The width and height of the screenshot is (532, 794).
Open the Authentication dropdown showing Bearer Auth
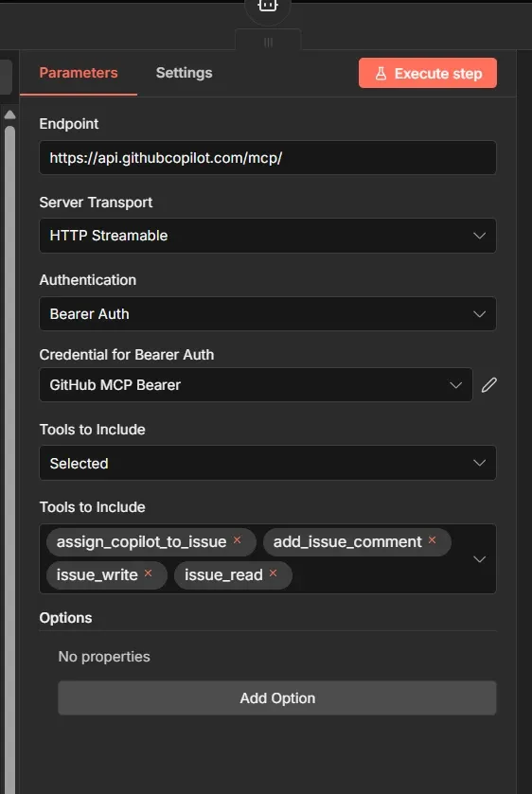point(268,314)
